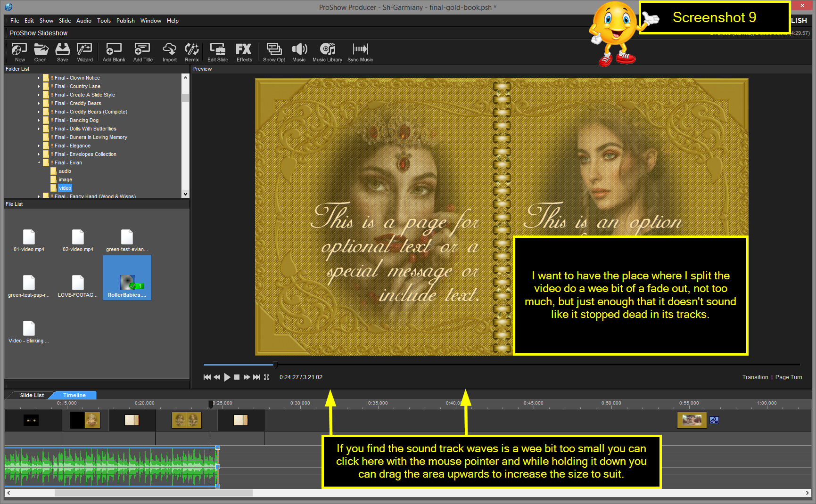Open the Window menu
This screenshot has width=816, height=504.
point(151,21)
